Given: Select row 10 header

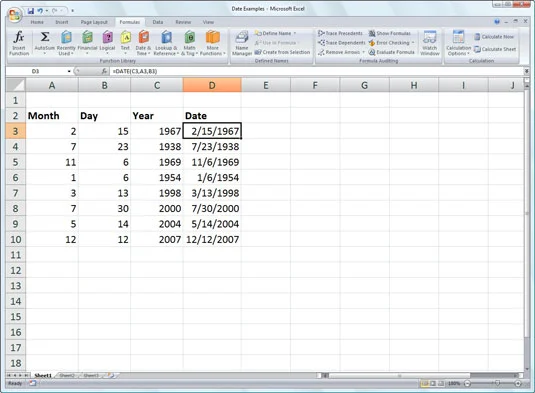Looking at the screenshot, I should click(16, 239).
